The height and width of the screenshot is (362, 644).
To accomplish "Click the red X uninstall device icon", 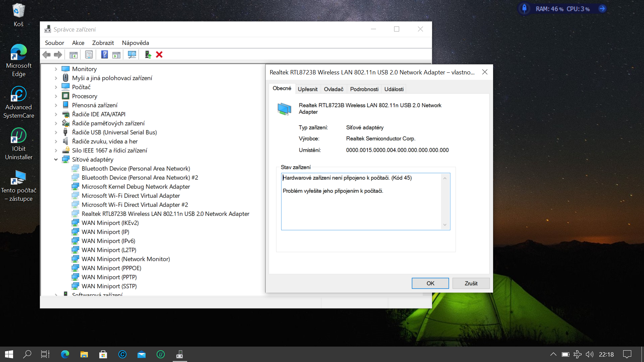I will [159, 55].
